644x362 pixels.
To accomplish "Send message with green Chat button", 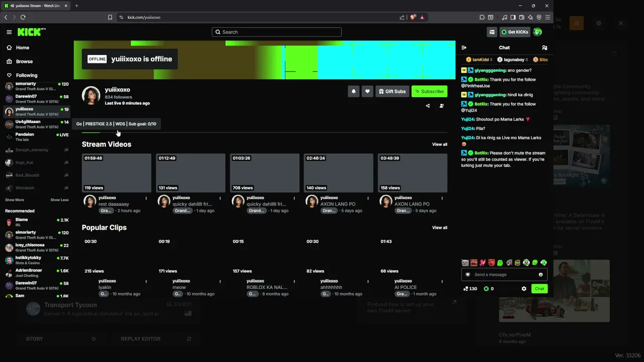I will click(539, 289).
